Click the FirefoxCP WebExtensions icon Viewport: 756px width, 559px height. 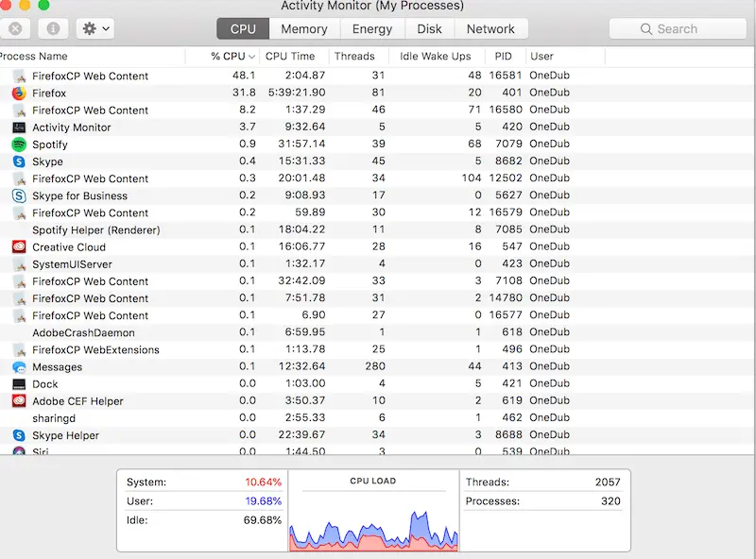click(19, 350)
